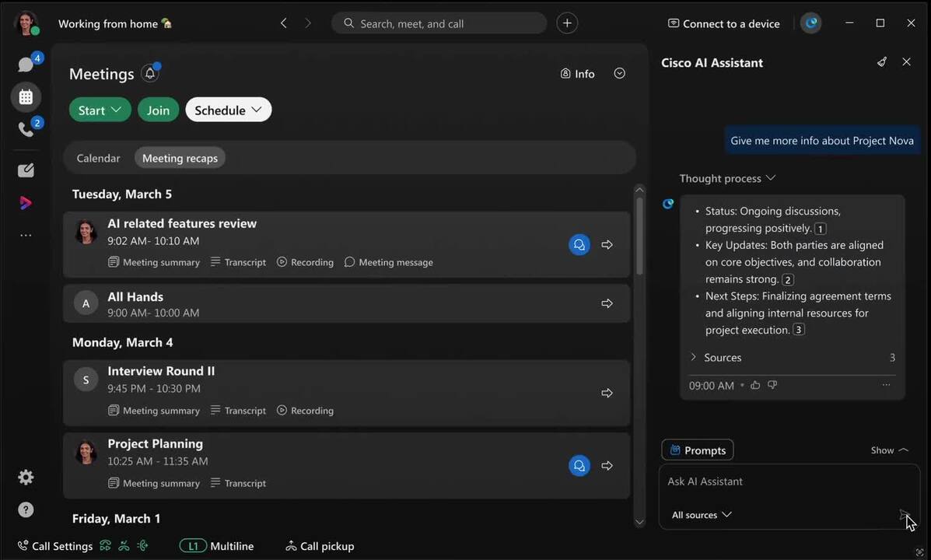Select the Meeting recaps tab

tap(180, 158)
